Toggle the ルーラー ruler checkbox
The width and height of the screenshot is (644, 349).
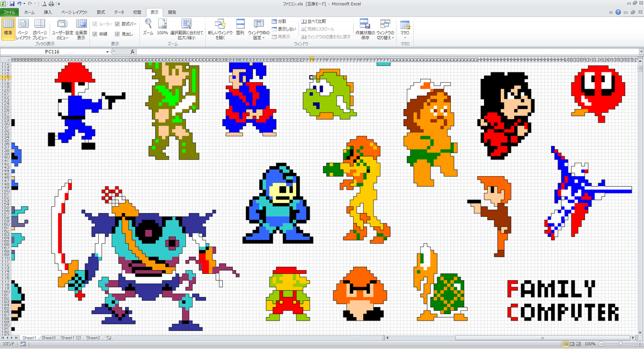click(95, 24)
